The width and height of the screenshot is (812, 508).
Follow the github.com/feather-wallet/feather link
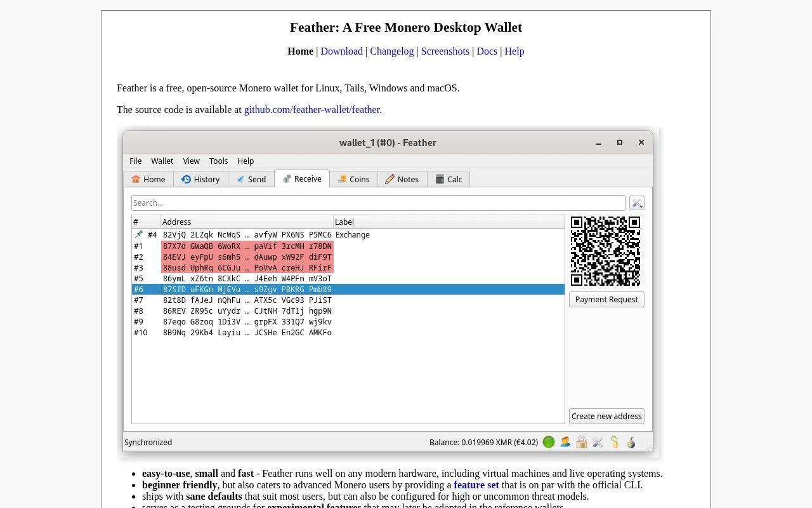(x=312, y=110)
